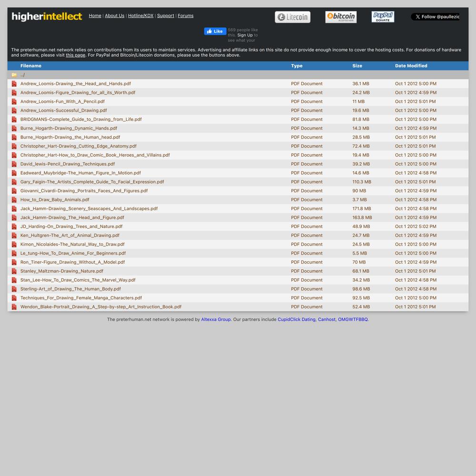This screenshot has height=476, width=476.
Task: Click PDF icon beside Gary_Faigin facial expression guide
Action: click(14, 182)
